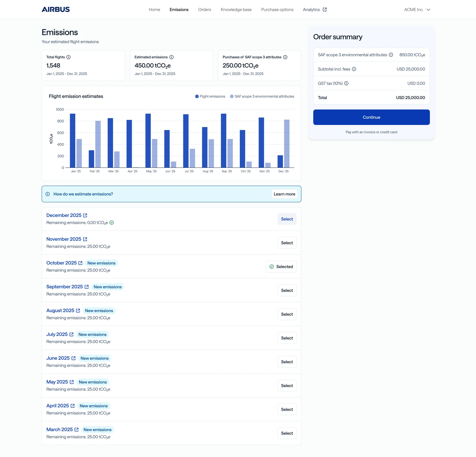Select July 2025 emissions

pyautogui.click(x=287, y=338)
